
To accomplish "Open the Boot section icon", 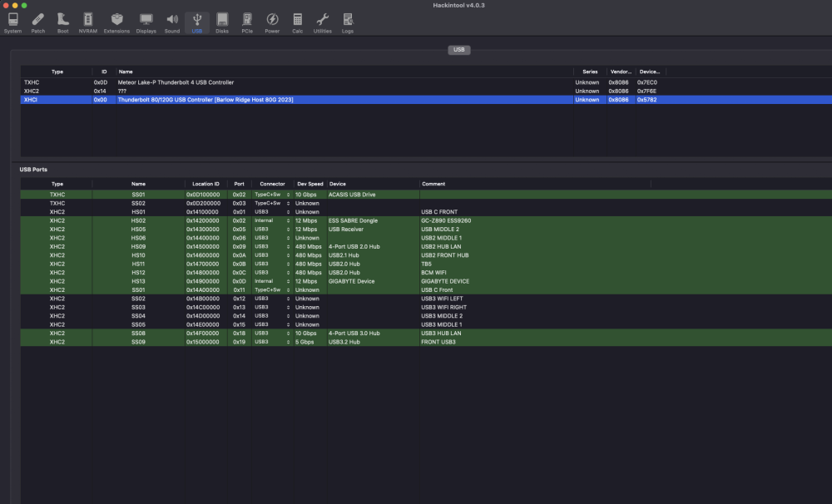I will pos(62,22).
